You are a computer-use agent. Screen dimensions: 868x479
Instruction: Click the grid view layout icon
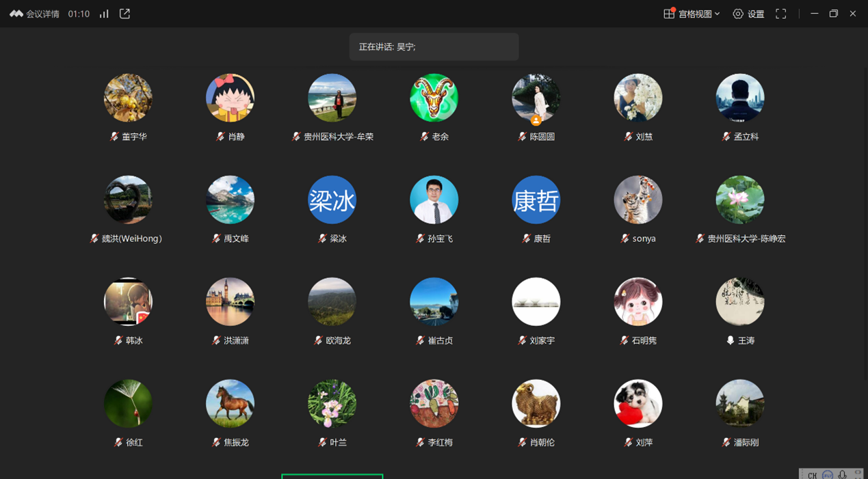click(669, 14)
